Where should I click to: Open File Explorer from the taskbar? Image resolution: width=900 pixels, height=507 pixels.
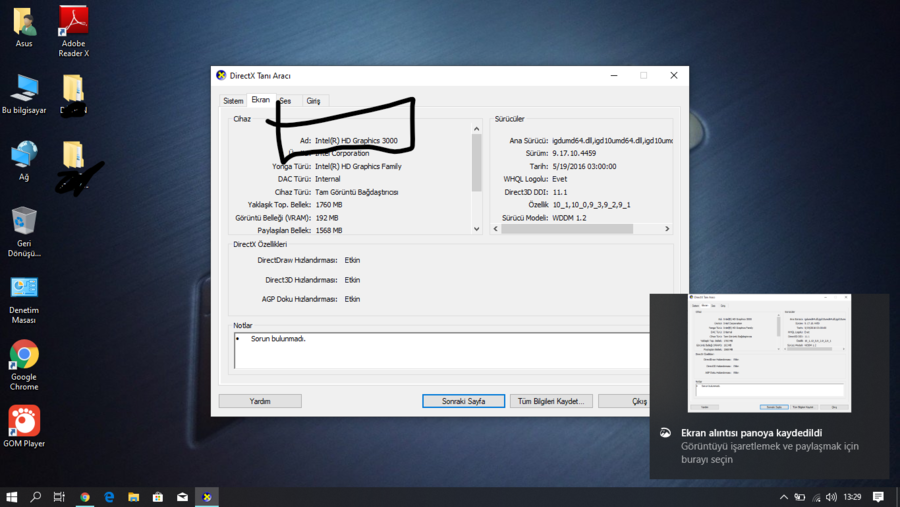point(133,497)
